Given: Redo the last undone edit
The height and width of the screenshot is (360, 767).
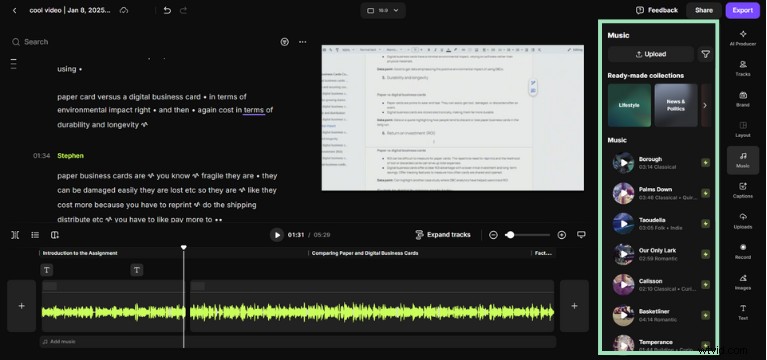Looking at the screenshot, I should (183, 10).
